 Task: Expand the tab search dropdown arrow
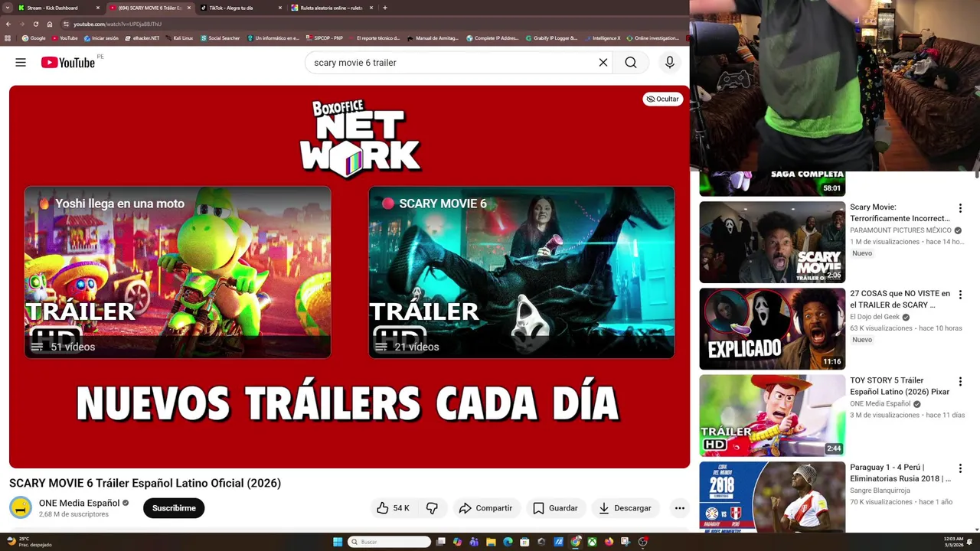tap(7, 8)
